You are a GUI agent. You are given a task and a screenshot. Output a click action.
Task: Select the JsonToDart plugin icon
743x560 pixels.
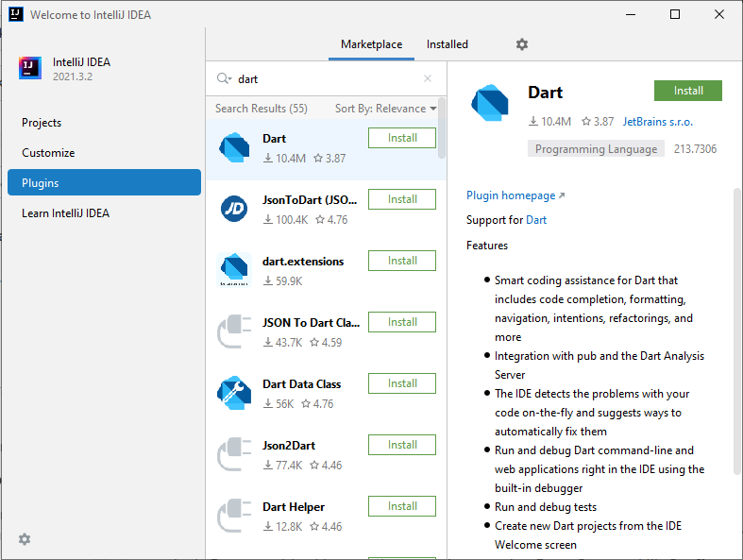point(234,209)
